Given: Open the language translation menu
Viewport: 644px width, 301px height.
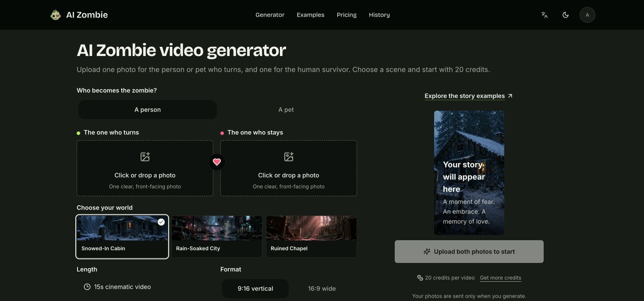Looking at the screenshot, I should (545, 15).
